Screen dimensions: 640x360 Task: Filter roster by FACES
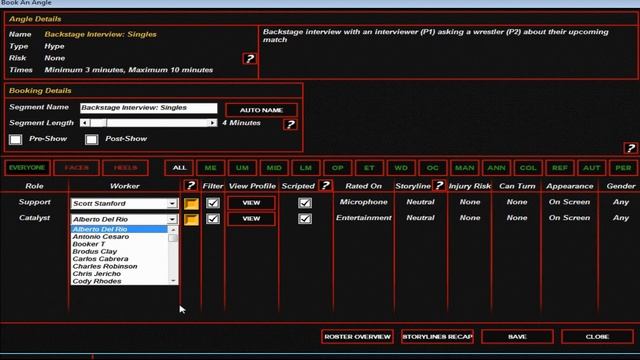click(x=76, y=168)
